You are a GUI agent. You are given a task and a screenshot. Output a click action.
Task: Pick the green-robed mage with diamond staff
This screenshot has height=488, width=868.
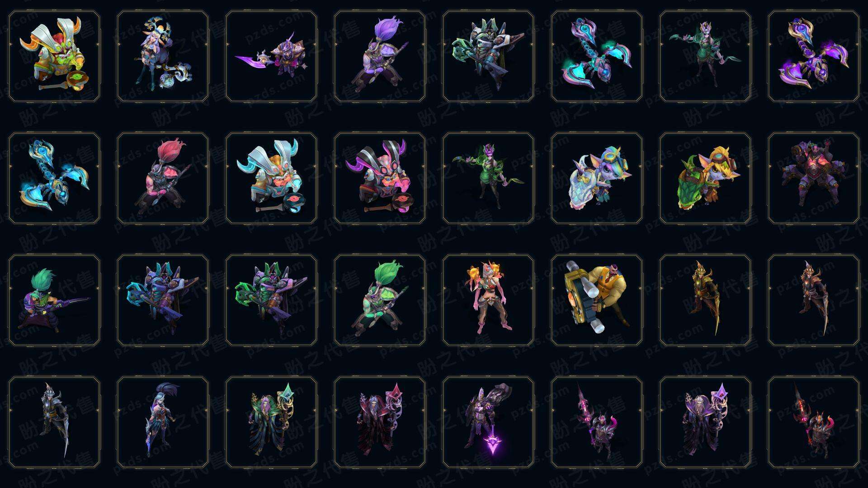tap(271, 422)
